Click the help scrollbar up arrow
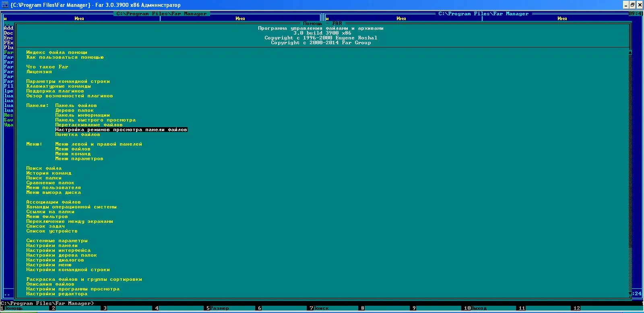This screenshot has width=644, height=313. point(630,52)
